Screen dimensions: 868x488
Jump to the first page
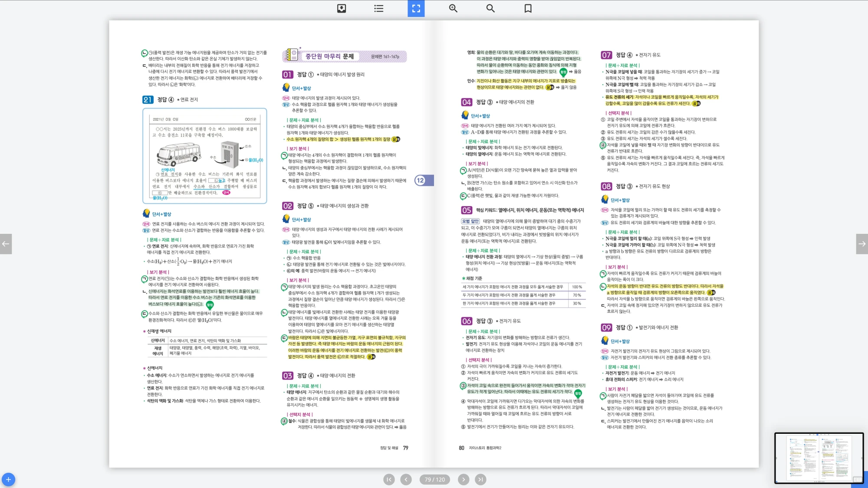389,479
